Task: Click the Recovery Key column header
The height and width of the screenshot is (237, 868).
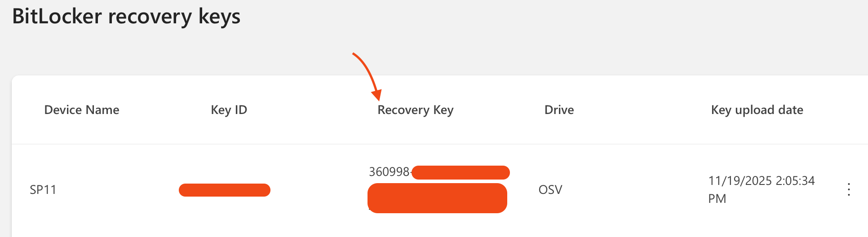Action: (x=416, y=110)
